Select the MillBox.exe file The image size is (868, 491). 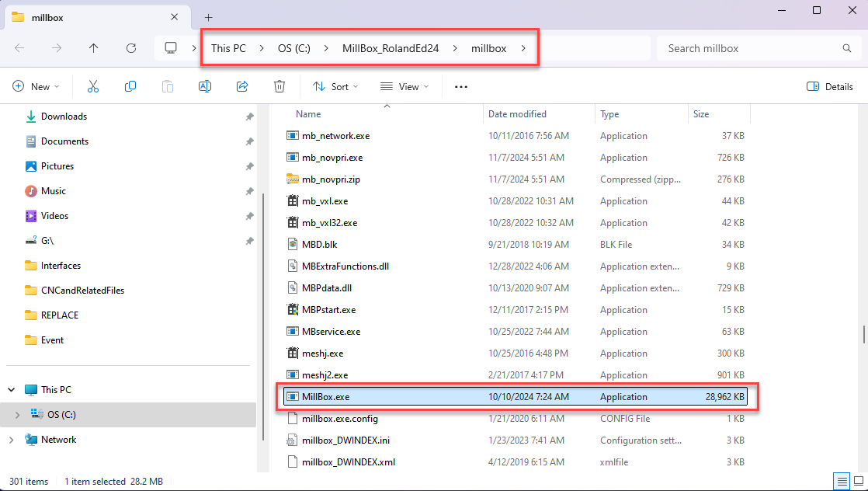point(516,397)
